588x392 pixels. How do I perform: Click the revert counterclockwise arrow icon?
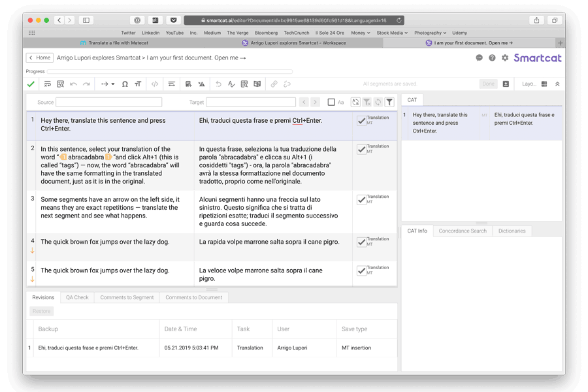point(219,84)
